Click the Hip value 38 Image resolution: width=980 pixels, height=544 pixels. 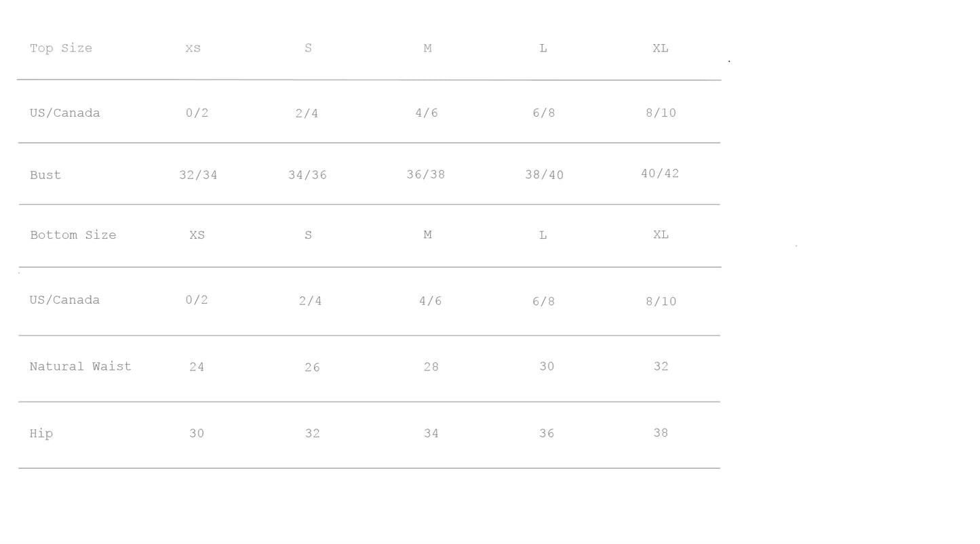pos(661,433)
